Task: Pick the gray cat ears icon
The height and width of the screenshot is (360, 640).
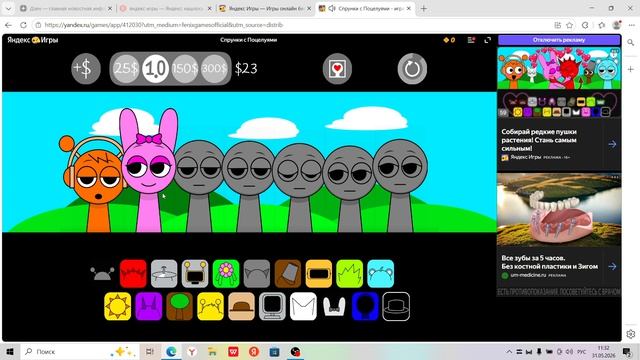Action: [x=257, y=273]
